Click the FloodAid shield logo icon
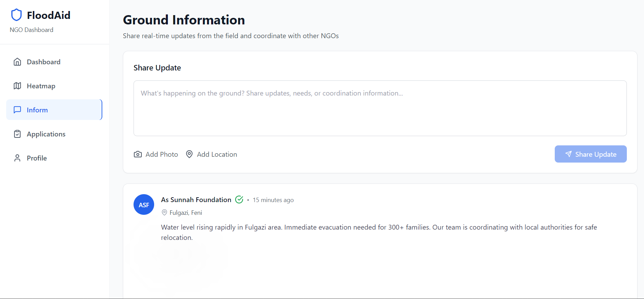The image size is (644, 299). 16,15
